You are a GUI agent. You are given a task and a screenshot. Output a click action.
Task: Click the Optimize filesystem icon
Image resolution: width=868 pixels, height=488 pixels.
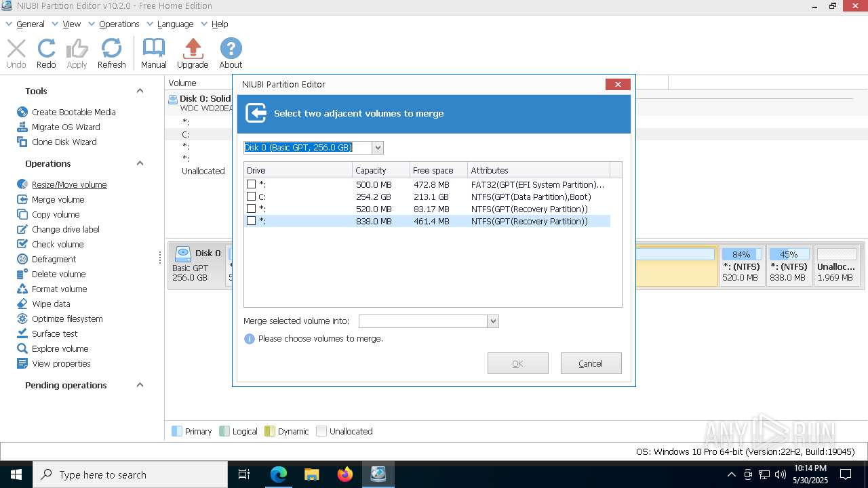coord(22,319)
